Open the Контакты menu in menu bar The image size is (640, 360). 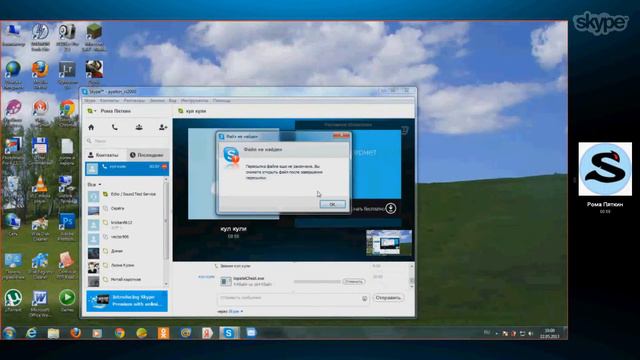click(x=109, y=100)
